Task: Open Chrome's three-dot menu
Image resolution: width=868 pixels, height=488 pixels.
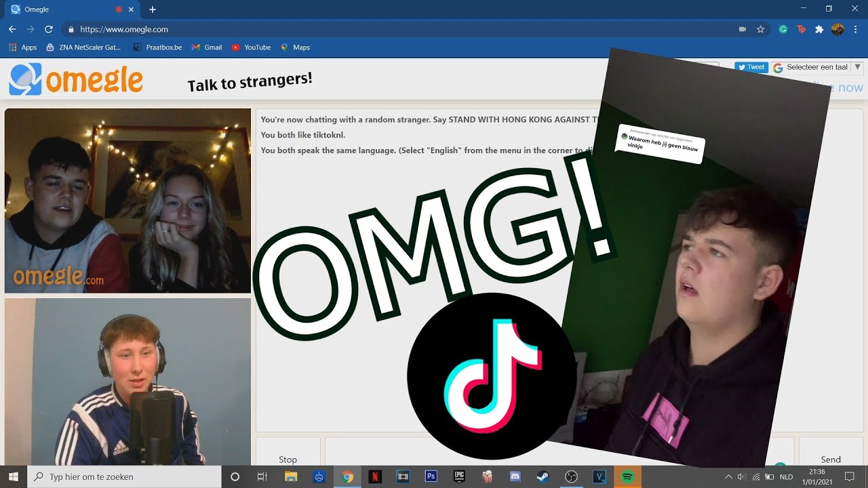Action: coord(856,29)
